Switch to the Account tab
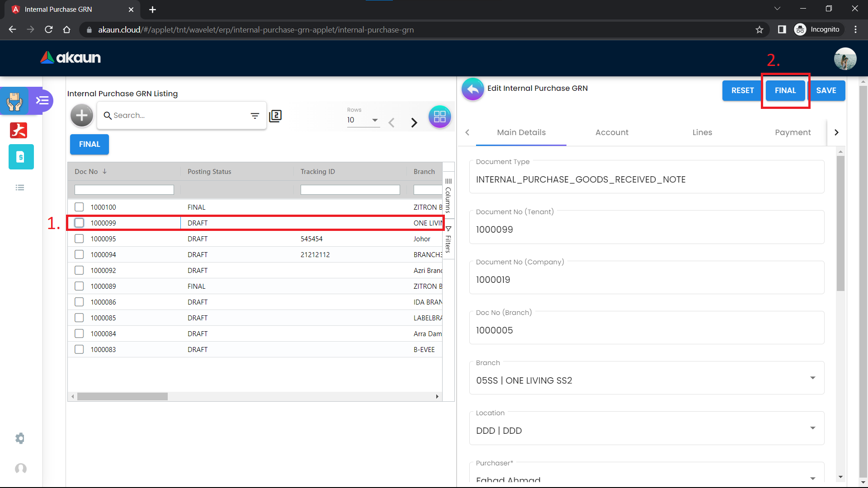 (612, 132)
